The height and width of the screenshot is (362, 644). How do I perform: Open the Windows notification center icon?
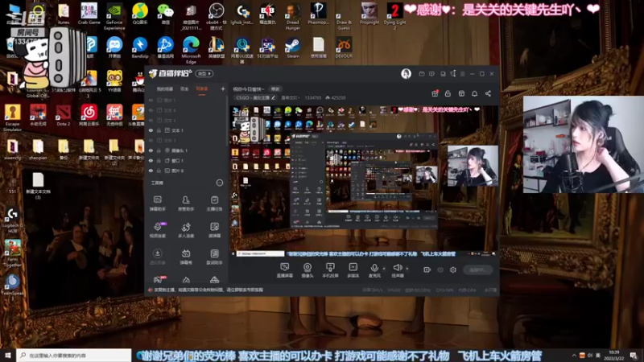point(634,355)
